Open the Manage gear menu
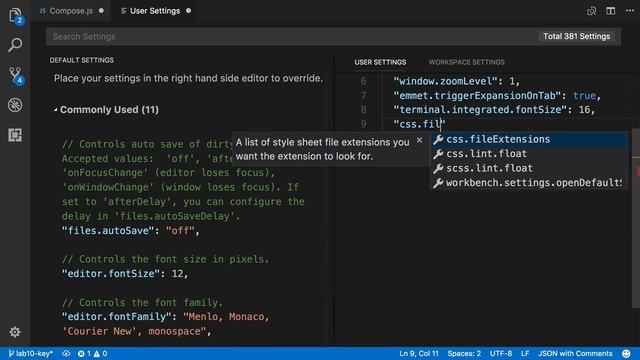The width and height of the screenshot is (640, 360). (15, 332)
